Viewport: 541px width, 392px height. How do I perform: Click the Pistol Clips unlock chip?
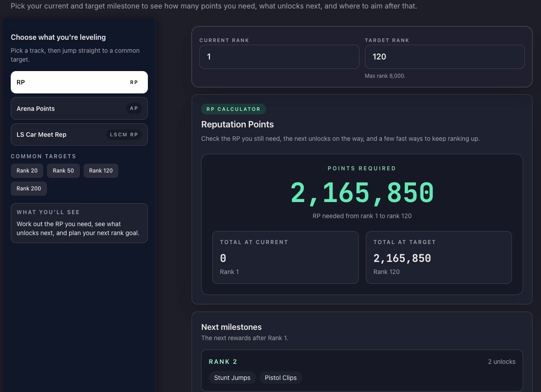click(x=281, y=378)
